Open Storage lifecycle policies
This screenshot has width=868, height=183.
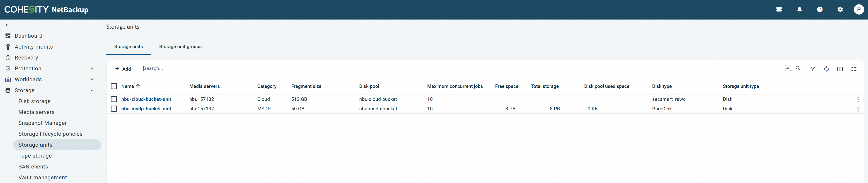(x=51, y=134)
